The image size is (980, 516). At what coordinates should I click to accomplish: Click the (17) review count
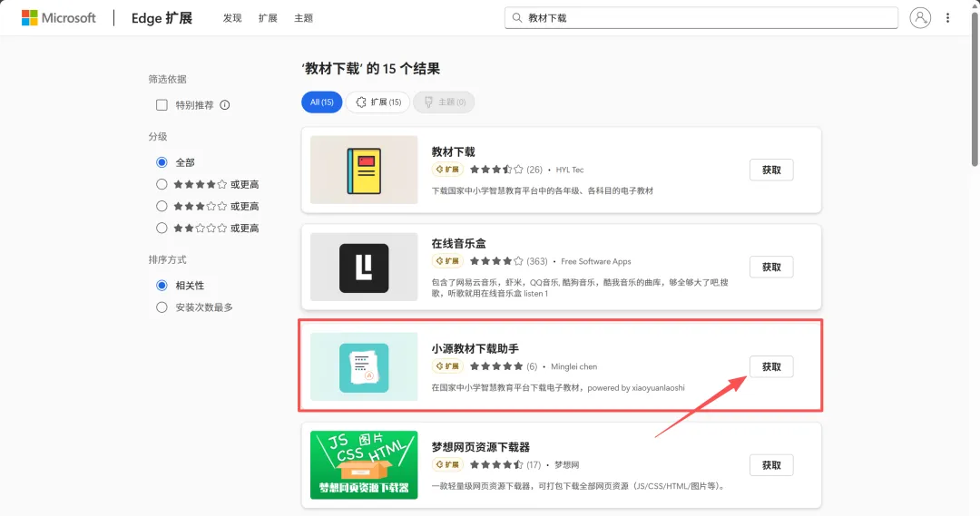click(534, 465)
